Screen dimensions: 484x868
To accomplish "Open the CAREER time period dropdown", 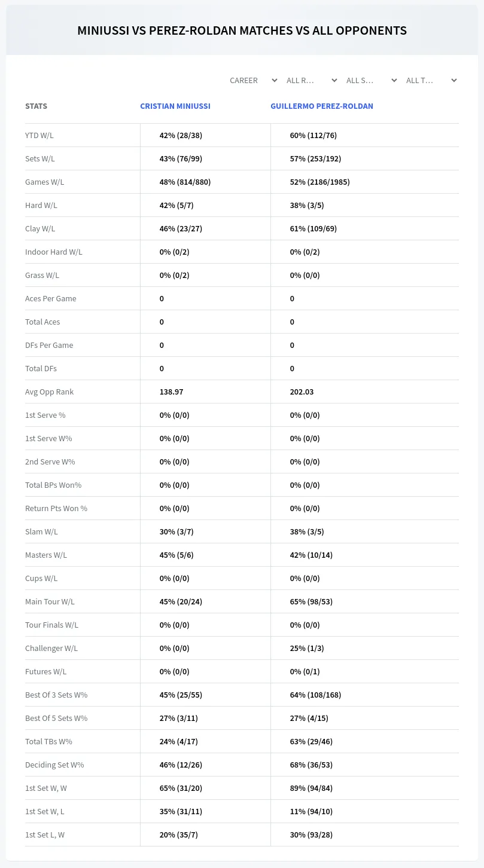I will tap(253, 80).
